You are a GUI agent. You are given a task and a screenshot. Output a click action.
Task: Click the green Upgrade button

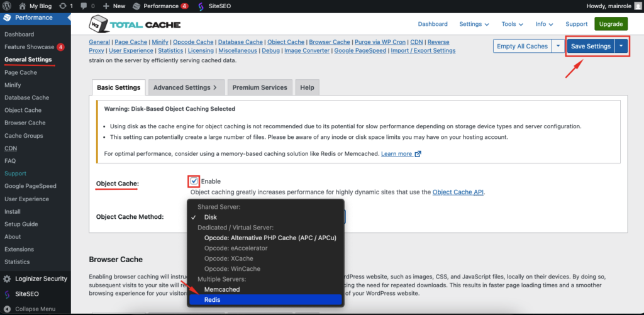tap(611, 24)
